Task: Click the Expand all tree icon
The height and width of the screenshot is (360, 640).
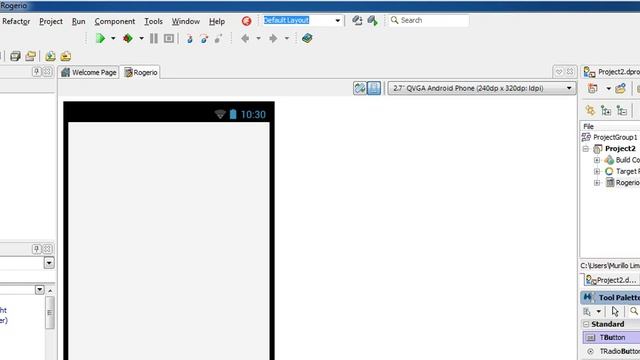Action: [606, 110]
